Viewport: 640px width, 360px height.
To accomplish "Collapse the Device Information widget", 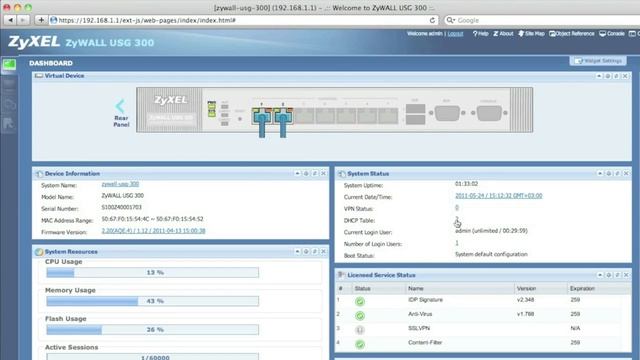I will [298, 174].
